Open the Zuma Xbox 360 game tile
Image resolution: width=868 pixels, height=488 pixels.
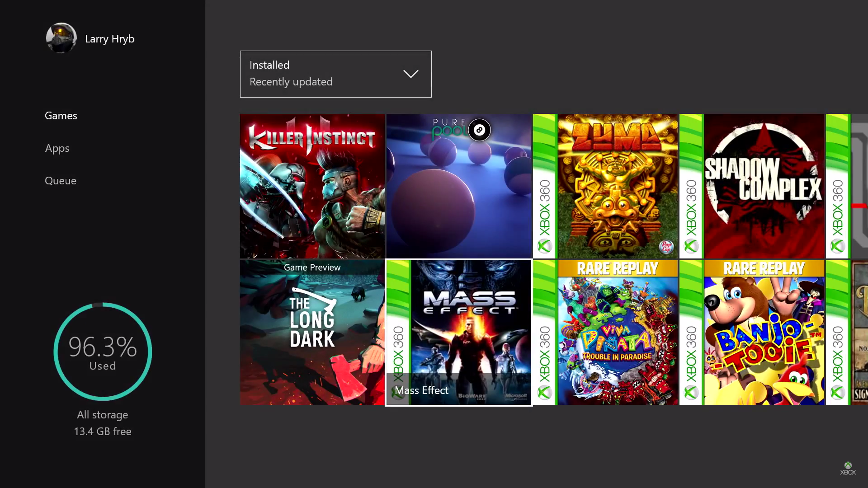[605, 186]
